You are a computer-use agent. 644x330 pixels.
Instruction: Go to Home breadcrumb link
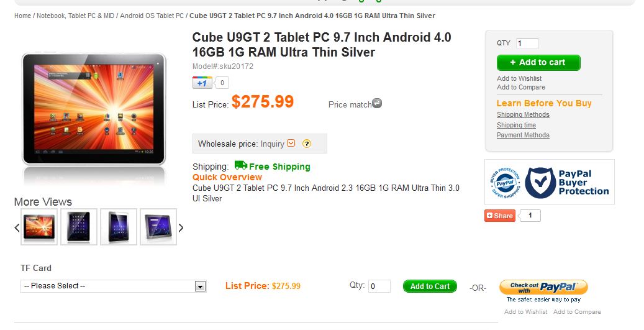22,16
